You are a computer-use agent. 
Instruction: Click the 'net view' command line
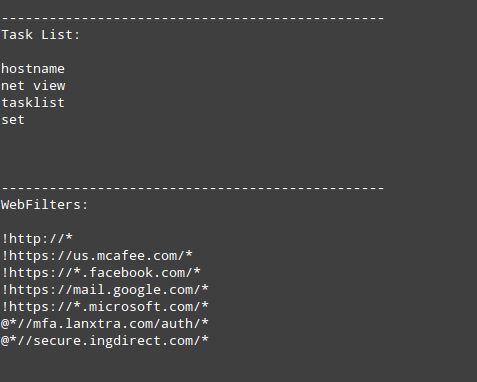tap(33, 86)
